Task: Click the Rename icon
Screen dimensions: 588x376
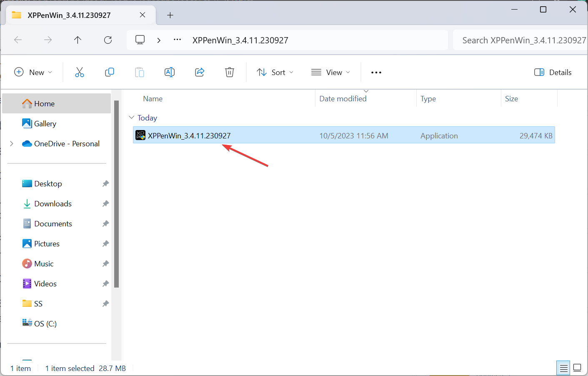Action: [170, 72]
